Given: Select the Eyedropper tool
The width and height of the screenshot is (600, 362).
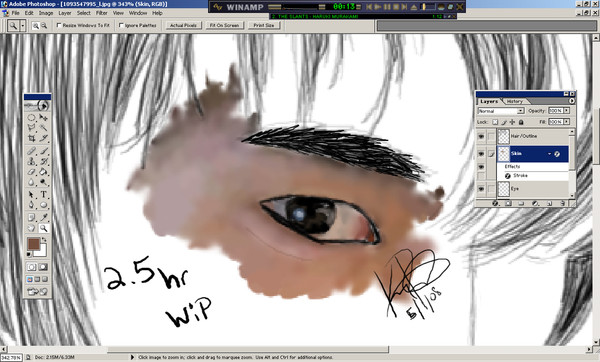Looking at the screenshot, I should (44, 217).
